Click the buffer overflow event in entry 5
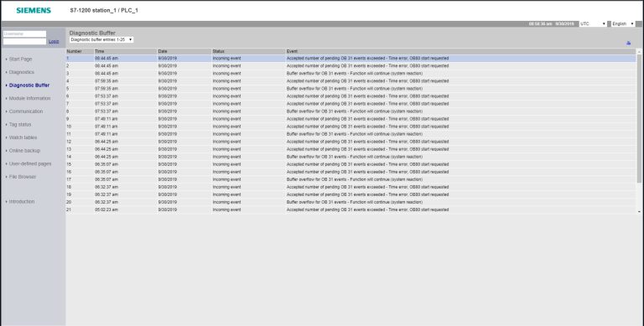Viewport: 644px width, 326px height. pos(355,89)
